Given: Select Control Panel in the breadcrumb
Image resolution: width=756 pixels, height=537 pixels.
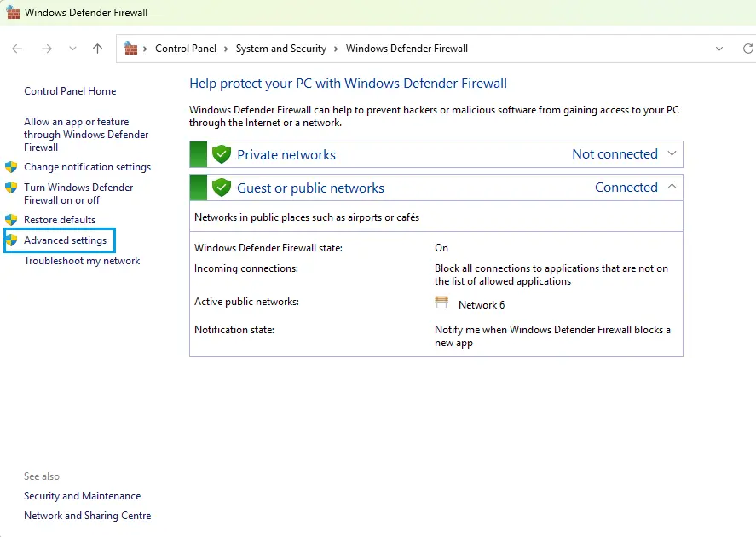Looking at the screenshot, I should pos(186,49).
